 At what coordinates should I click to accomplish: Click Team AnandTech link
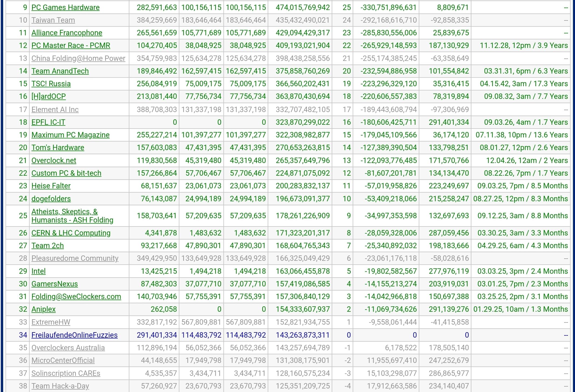(60, 71)
